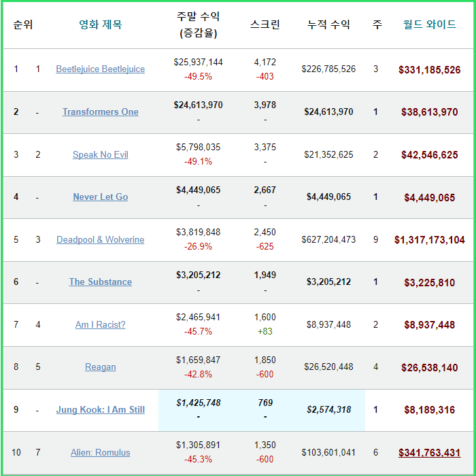Click the 누적 수익 column header
476x476 pixels.
[x=328, y=24]
